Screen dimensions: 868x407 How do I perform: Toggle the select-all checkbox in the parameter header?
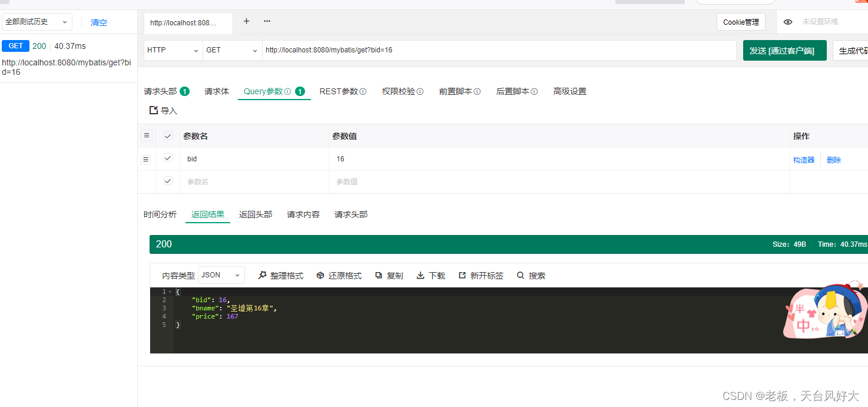click(168, 136)
